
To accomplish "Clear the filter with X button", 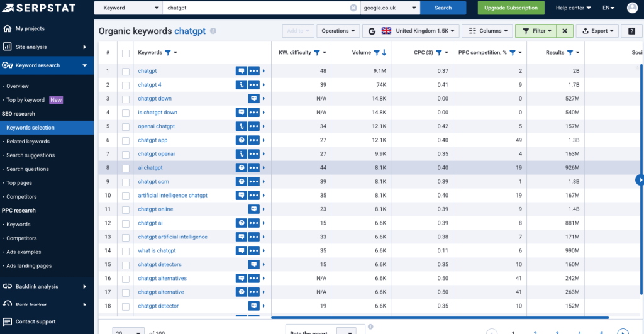I will [565, 31].
